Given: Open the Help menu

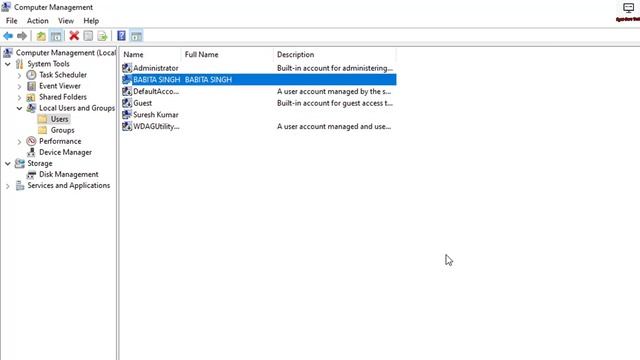Looking at the screenshot, I should pos(91,21).
